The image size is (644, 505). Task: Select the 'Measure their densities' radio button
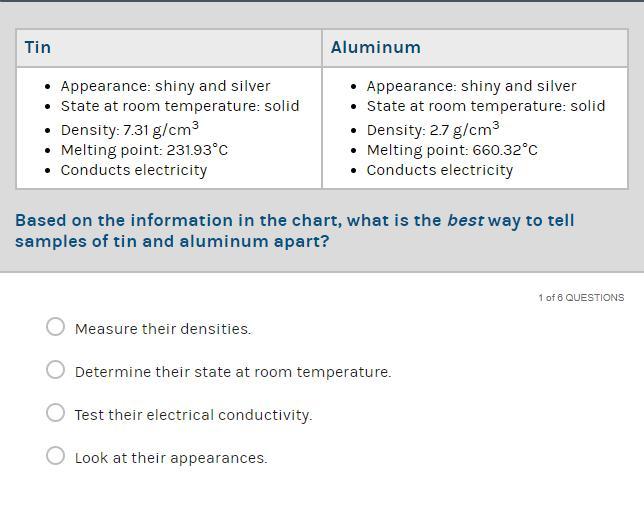pyautogui.click(x=55, y=327)
